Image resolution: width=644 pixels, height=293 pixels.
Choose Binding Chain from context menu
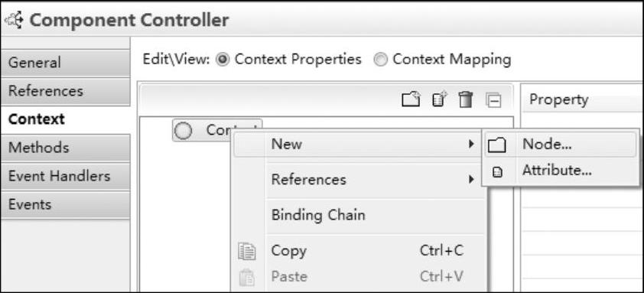click(x=318, y=215)
